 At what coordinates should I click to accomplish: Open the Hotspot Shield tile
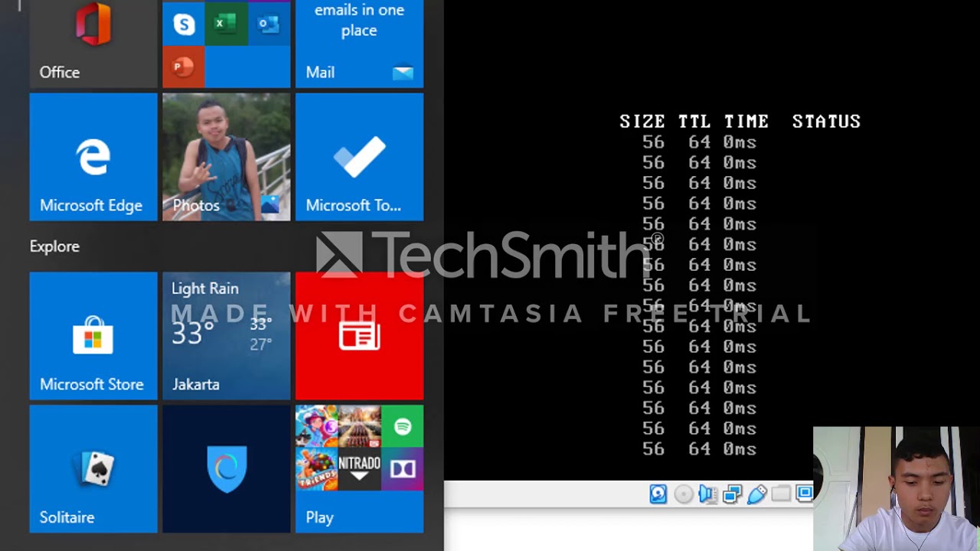(x=227, y=469)
